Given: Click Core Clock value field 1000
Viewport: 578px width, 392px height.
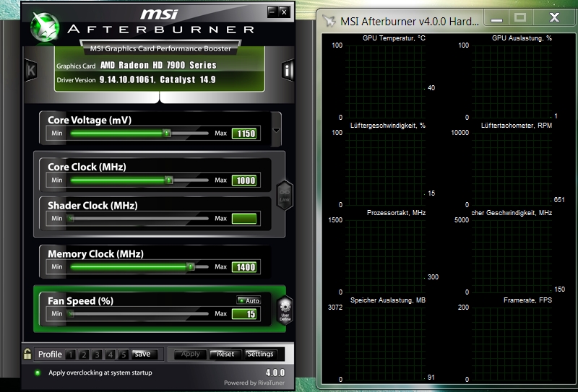Looking at the screenshot, I should [x=244, y=180].
